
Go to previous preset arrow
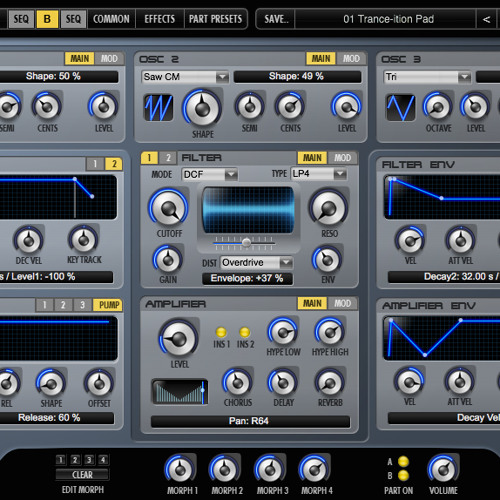[486, 19]
